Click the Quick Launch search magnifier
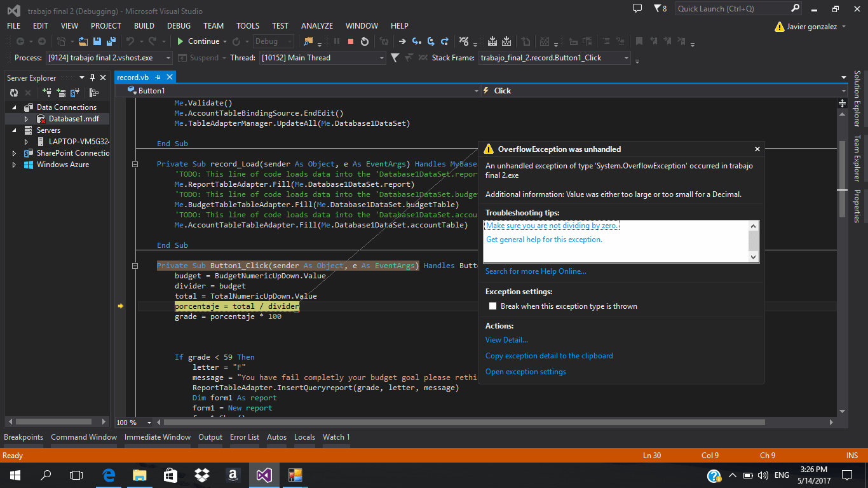Viewport: 868px width, 488px height. tap(795, 8)
